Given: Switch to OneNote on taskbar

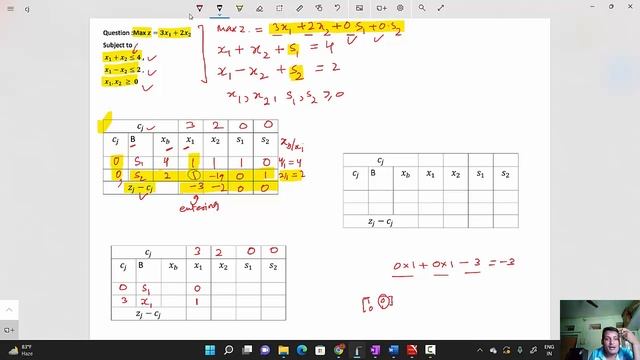Looking at the screenshot, I should coord(375,350).
